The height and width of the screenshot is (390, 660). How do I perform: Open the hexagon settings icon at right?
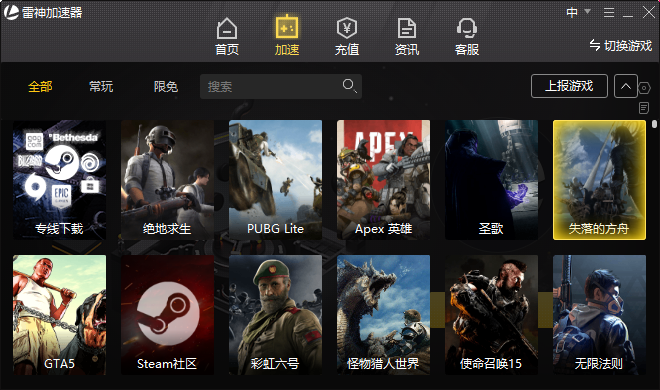pos(644,88)
